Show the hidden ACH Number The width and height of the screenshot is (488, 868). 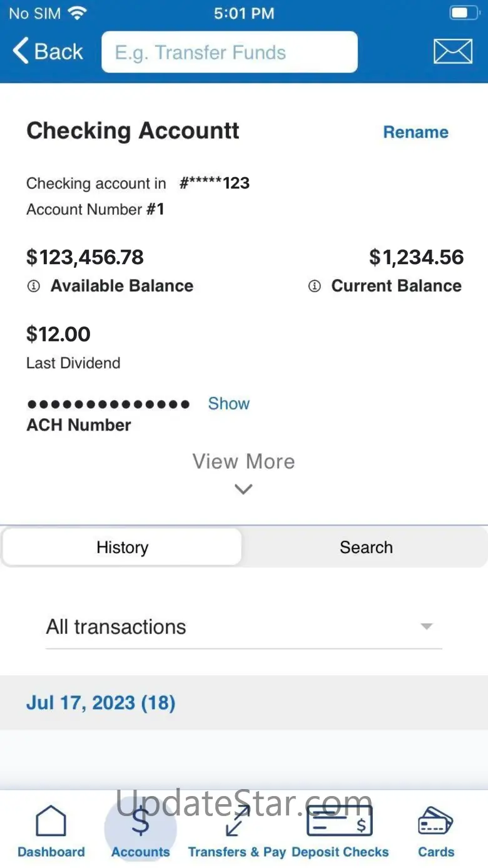pyautogui.click(x=228, y=404)
